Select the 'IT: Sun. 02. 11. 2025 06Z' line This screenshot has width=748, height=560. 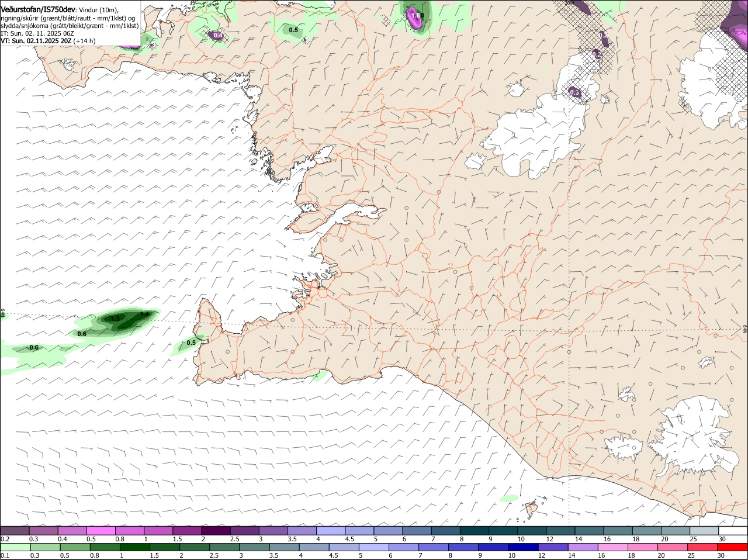click(37, 33)
